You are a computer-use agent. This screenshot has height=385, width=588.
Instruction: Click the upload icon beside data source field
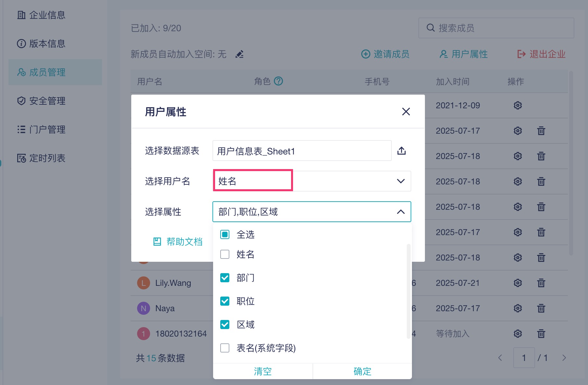[x=402, y=151]
